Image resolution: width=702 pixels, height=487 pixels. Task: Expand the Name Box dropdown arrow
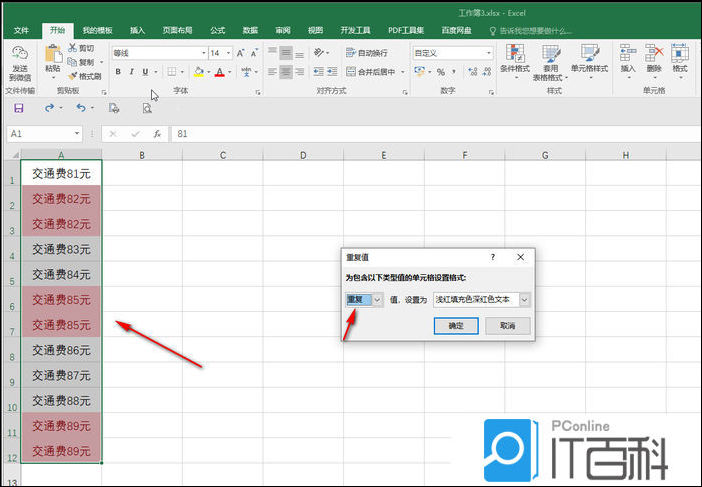[x=77, y=133]
